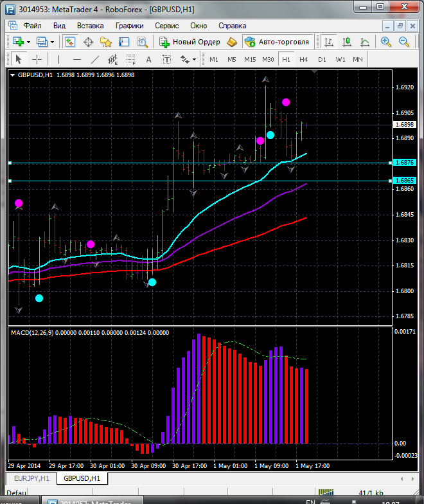Switch chart to candlesticks mode
The image size is (424, 504).
pyautogui.click(x=347, y=42)
